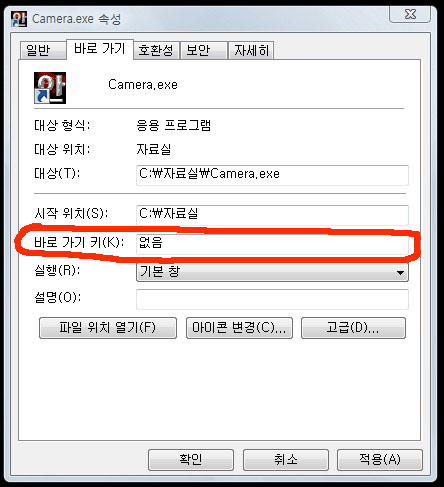Go to the 보안 tab
The height and width of the screenshot is (487, 444).
(204, 50)
